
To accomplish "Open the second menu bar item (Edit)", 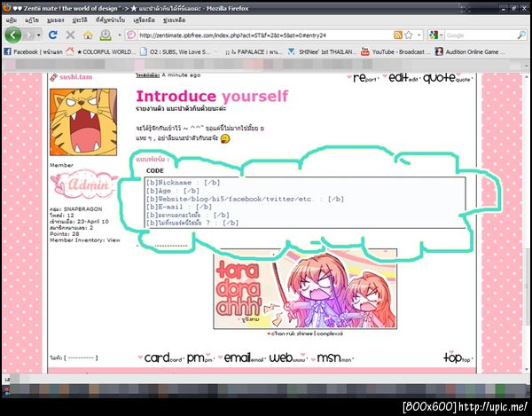I will [x=32, y=20].
